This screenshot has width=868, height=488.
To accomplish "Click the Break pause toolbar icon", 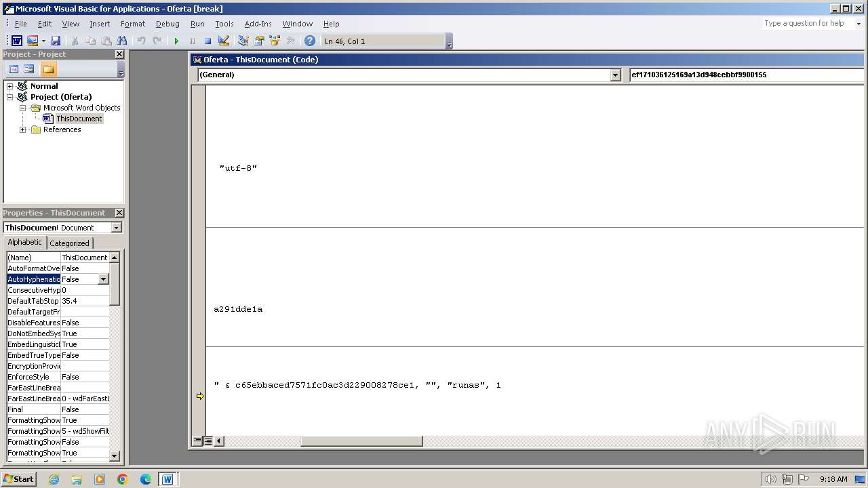I will [192, 41].
